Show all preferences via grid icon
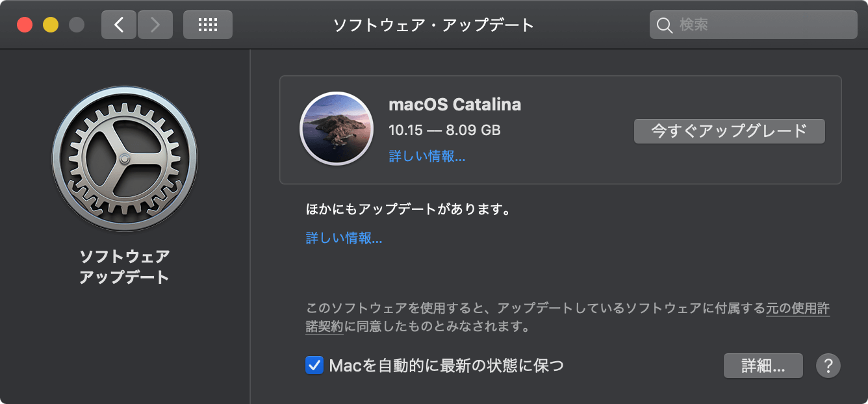The height and width of the screenshot is (404, 868). [208, 25]
